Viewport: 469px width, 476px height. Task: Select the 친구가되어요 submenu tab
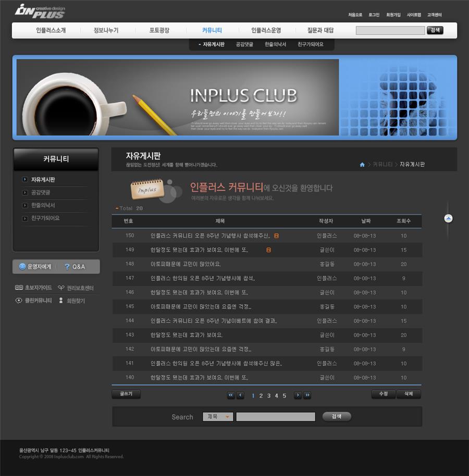(x=311, y=44)
